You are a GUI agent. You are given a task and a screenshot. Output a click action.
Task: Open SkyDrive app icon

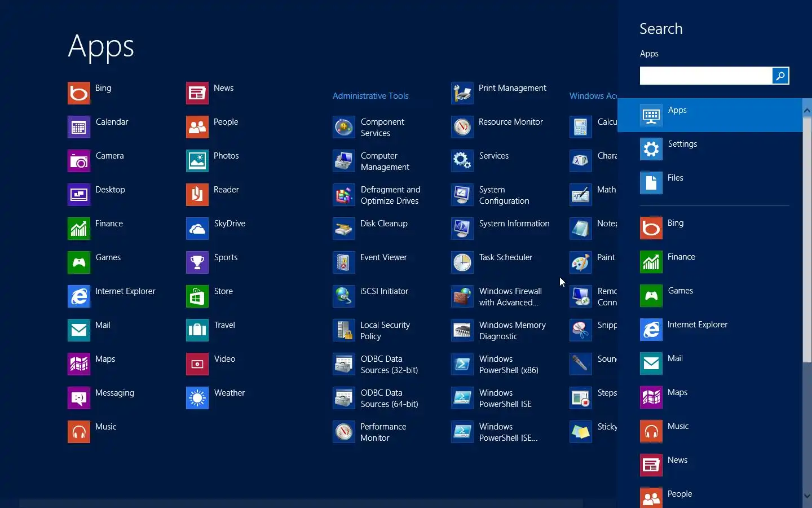point(197,229)
